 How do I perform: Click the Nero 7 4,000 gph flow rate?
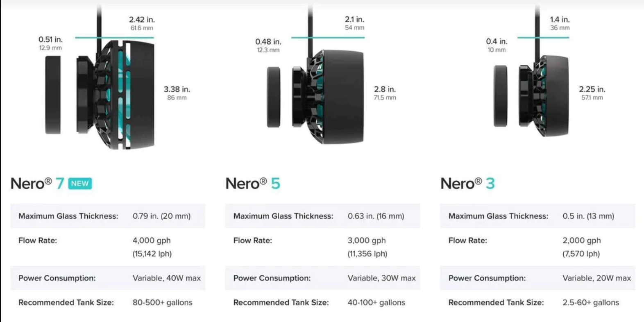(x=152, y=240)
